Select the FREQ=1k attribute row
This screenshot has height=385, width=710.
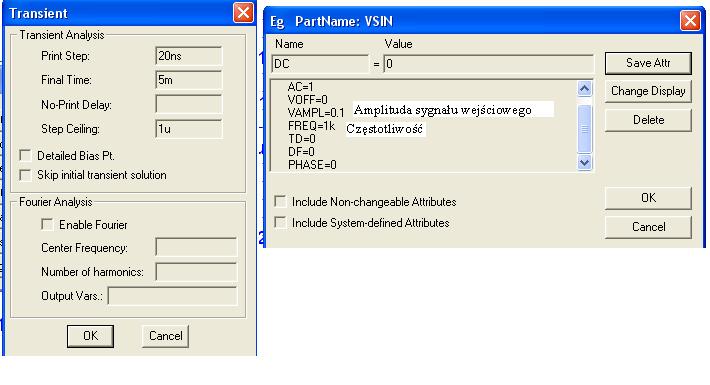point(311,126)
